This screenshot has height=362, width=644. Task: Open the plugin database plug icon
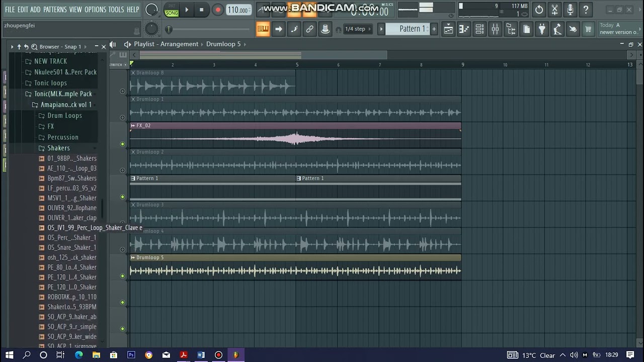542,29
